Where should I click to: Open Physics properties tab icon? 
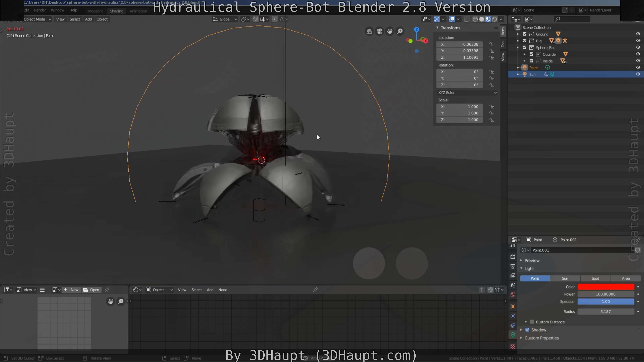(513, 316)
